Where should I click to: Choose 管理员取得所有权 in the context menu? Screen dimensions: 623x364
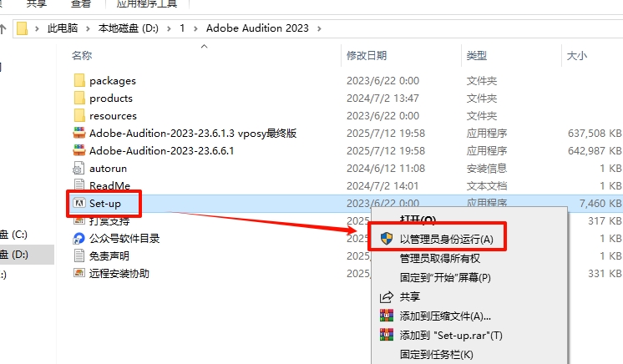click(440, 258)
